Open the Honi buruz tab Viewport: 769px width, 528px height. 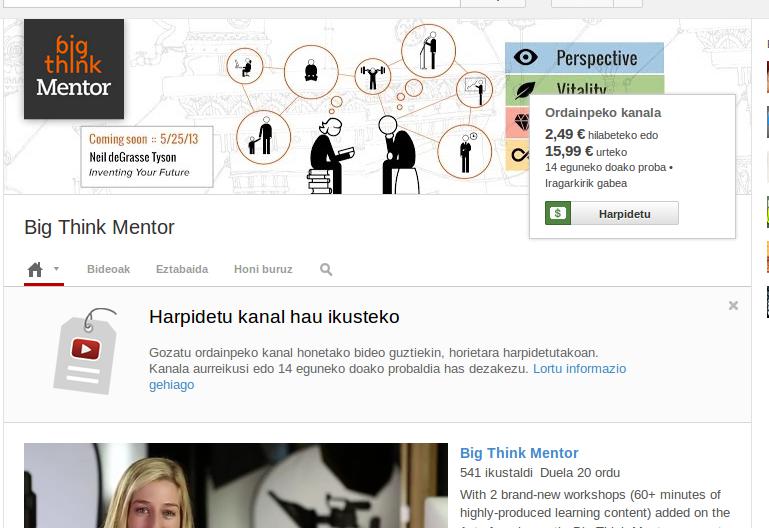pyautogui.click(x=263, y=270)
